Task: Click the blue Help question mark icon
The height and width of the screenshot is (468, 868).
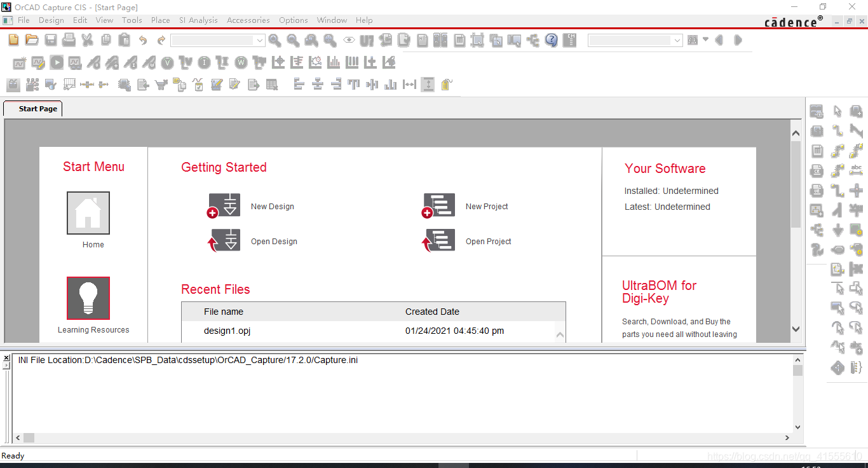Action: (x=552, y=40)
